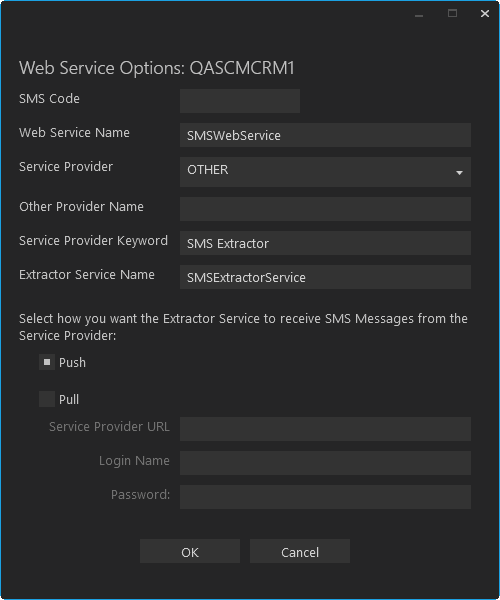Click the Extractor Service Name field
Viewport: 500px width, 600px height.
click(x=325, y=277)
